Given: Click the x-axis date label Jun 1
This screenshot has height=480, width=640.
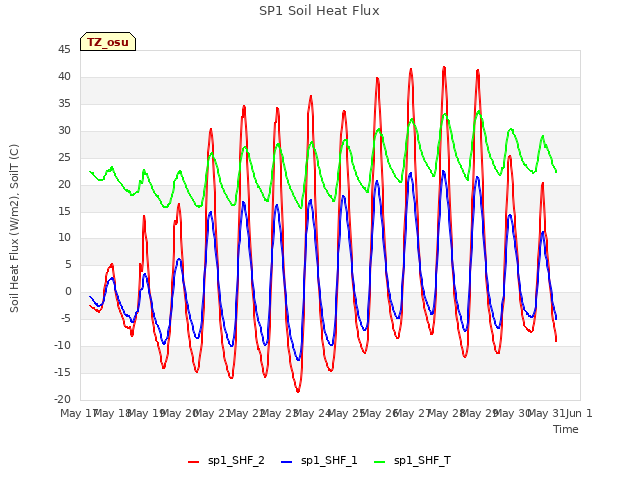Looking at the screenshot, I should point(579,413).
